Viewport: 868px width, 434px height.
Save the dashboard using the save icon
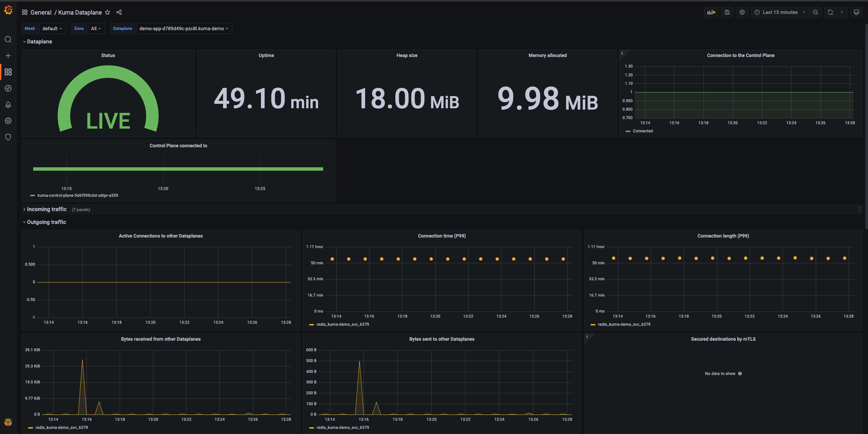727,12
